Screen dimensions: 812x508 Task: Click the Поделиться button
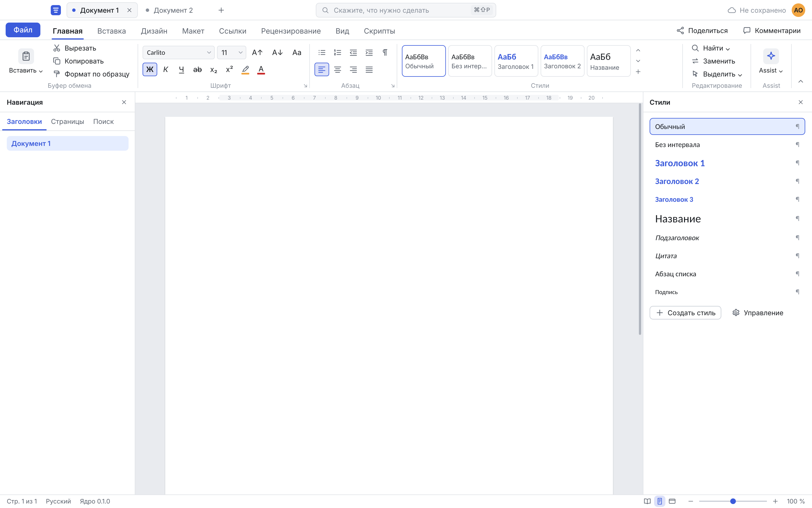(x=702, y=30)
